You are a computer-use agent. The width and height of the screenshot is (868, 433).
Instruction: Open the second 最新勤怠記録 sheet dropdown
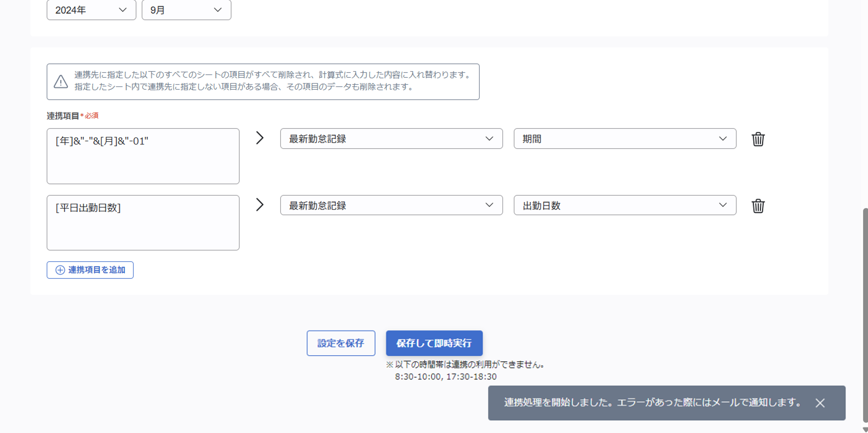pos(391,205)
